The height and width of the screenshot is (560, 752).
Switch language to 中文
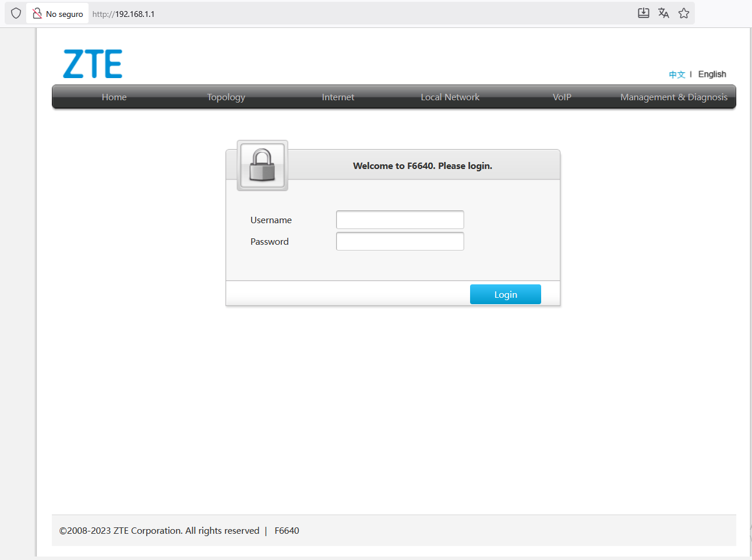tap(677, 75)
